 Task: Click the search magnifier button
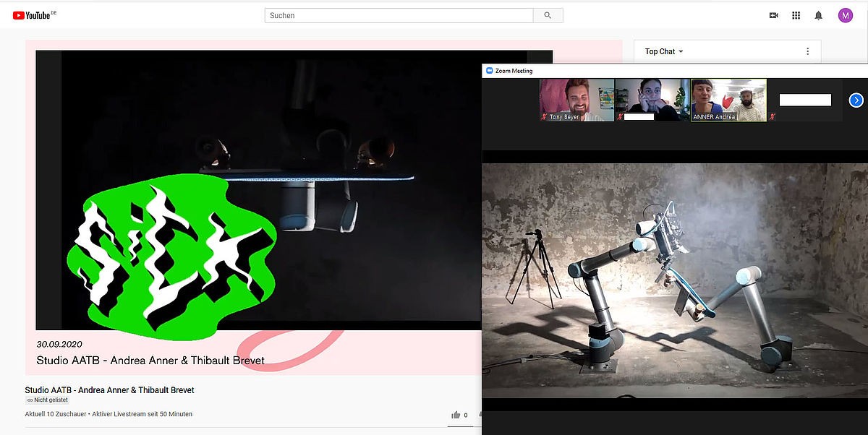click(548, 15)
